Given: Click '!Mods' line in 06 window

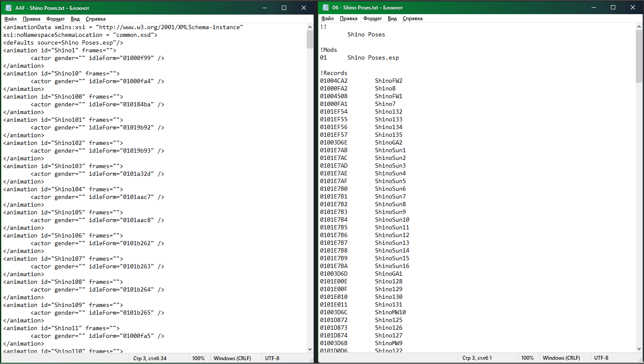Looking at the screenshot, I should pos(329,50).
